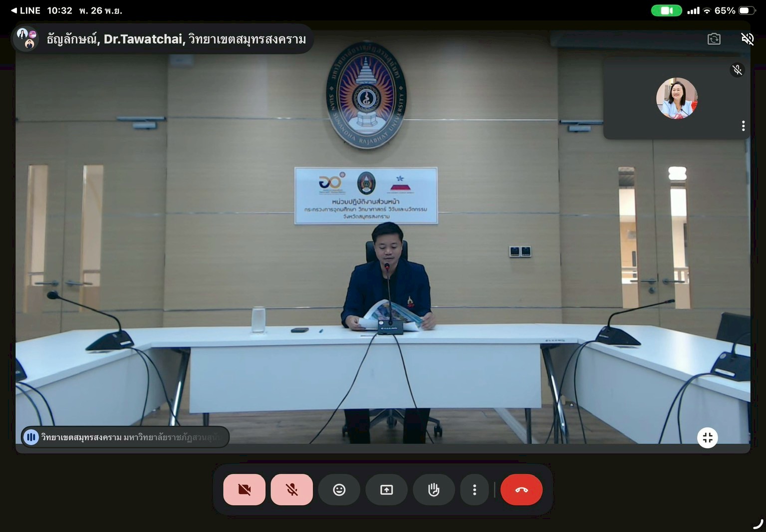Open more options in the call controls bar
Image resolution: width=766 pixels, height=532 pixels.
click(x=474, y=490)
